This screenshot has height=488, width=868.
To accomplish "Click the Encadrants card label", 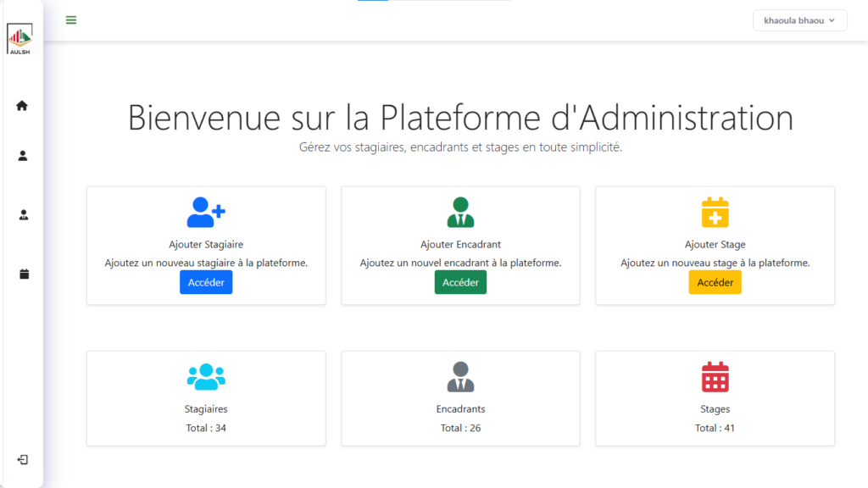I will tap(460, 409).
